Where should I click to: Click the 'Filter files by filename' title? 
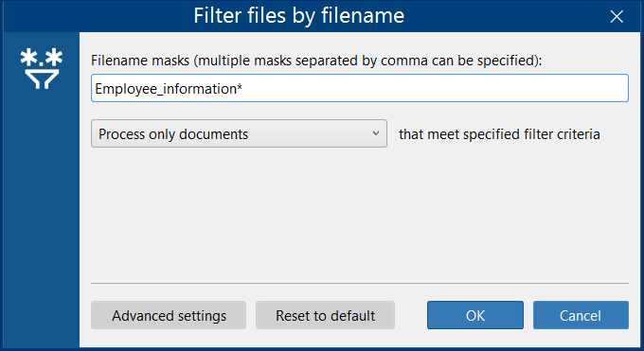pyautogui.click(x=299, y=15)
